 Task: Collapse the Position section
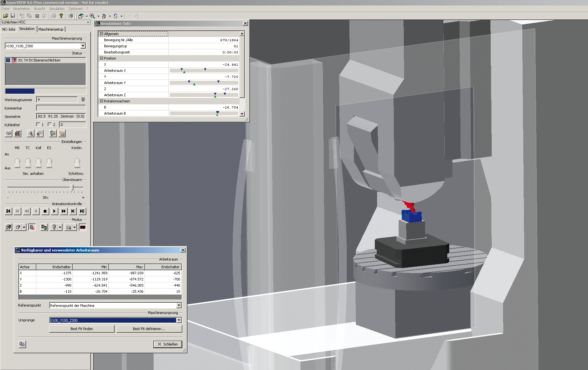pos(101,58)
